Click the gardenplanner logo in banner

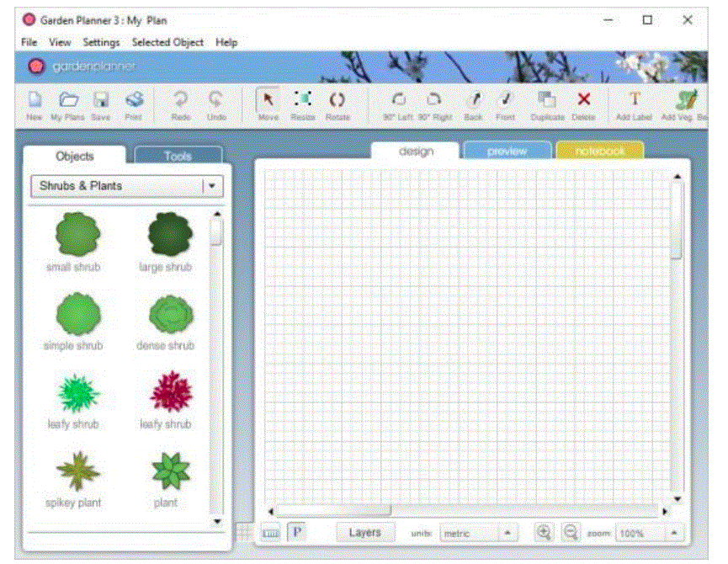click(x=82, y=67)
